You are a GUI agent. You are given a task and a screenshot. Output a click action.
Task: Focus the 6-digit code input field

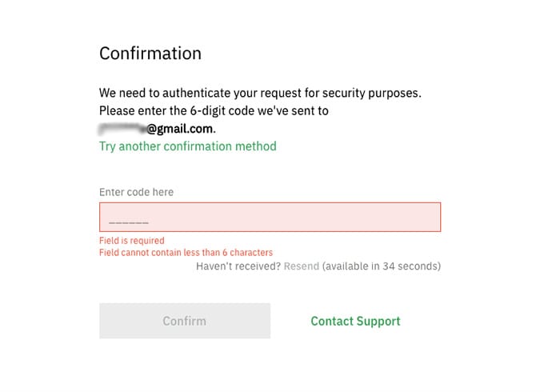270,218
